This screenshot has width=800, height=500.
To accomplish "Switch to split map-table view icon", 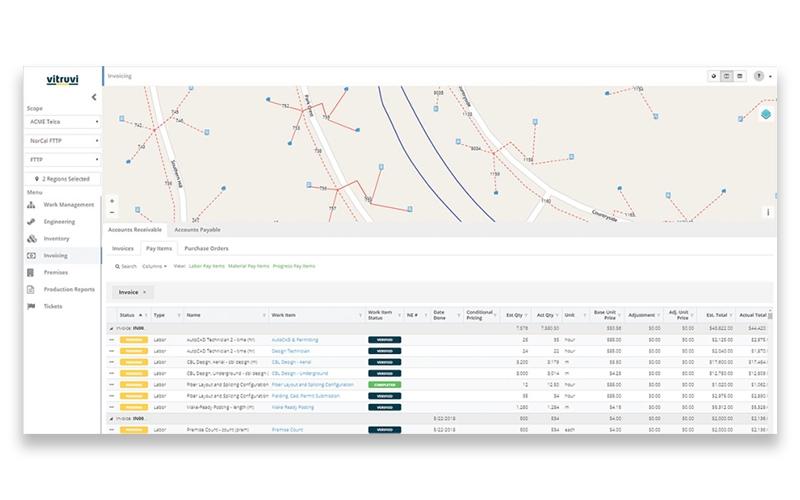I will pyautogui.click(x=727, y=76).
